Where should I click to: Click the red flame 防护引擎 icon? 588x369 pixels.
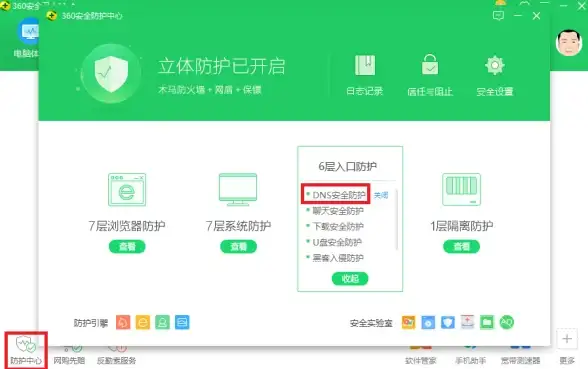(123, 322)
